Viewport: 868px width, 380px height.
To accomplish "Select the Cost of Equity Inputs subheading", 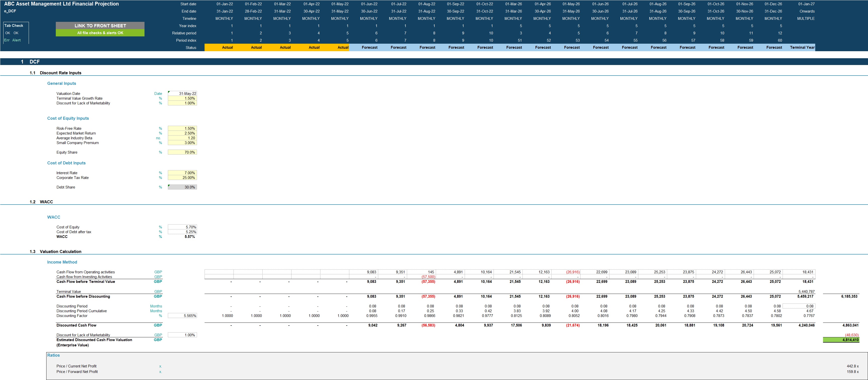I will pos(68,118).
